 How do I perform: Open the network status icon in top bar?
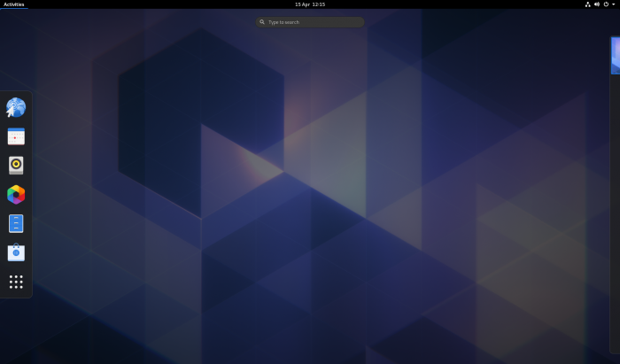click(x=588, y=4)
